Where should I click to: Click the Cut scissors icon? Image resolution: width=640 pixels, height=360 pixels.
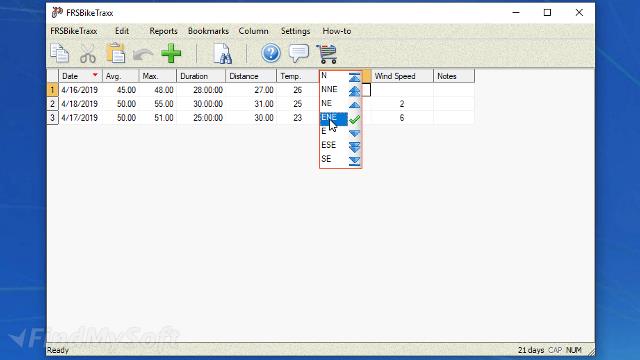click(x=88, y=53)
